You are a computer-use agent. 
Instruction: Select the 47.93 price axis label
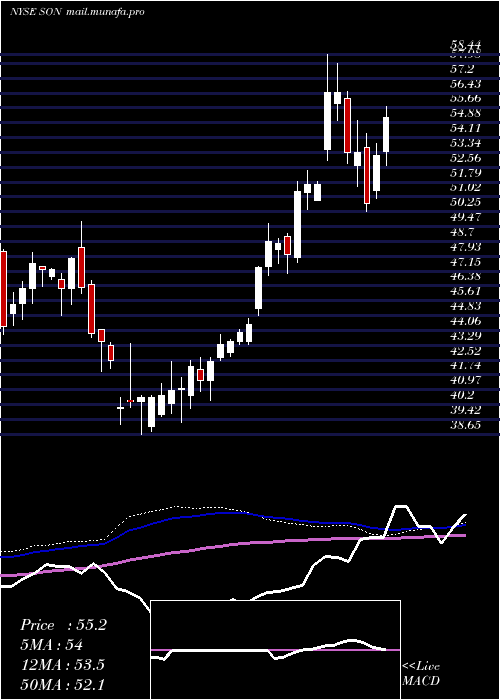click(x=466, y=247)
